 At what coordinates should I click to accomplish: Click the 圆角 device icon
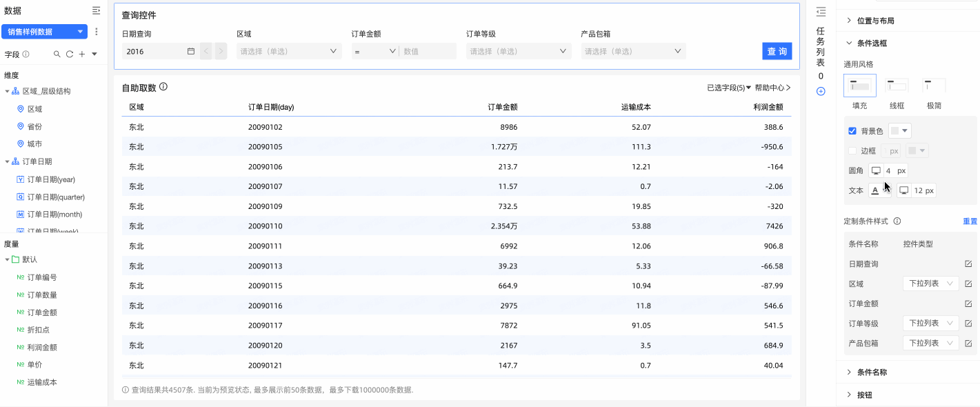point(876,170)
